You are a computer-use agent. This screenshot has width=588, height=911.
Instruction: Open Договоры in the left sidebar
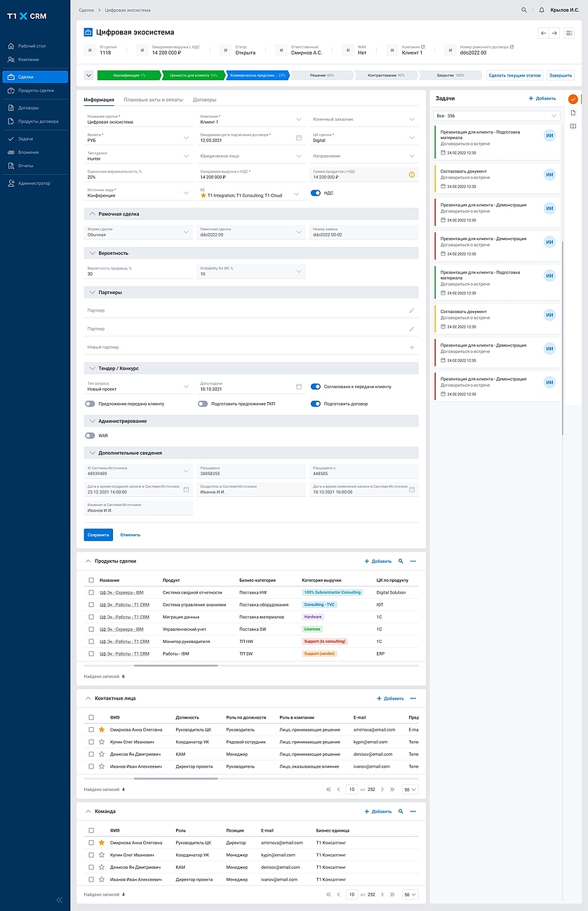pos(29,108)
